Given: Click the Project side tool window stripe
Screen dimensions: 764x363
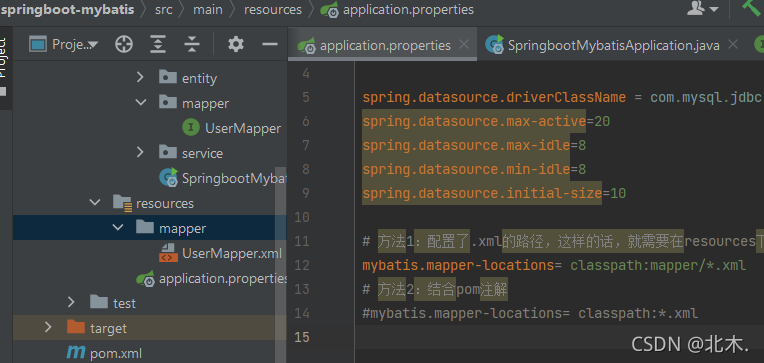Looking at the screenshot, I should 4,61.
